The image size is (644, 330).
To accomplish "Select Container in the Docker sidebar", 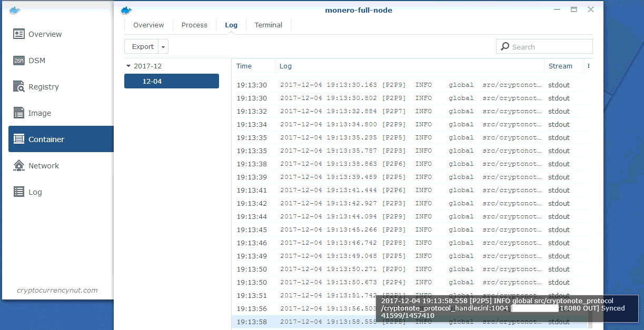I will point(61,139).
